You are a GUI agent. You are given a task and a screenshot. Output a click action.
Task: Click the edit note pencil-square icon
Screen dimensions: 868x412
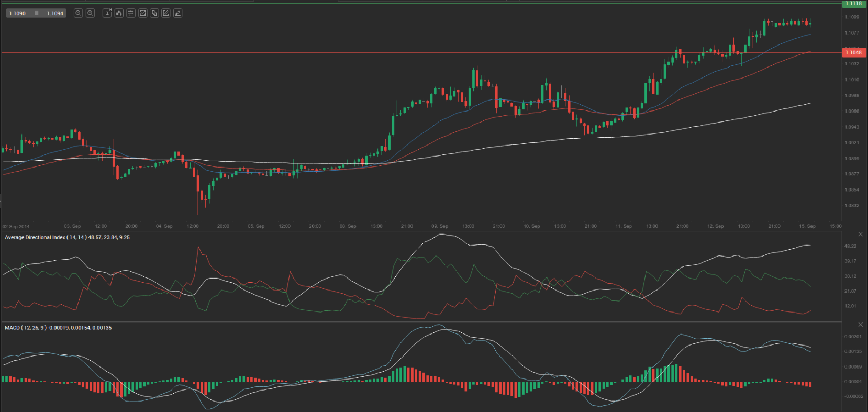pos(166,13)
